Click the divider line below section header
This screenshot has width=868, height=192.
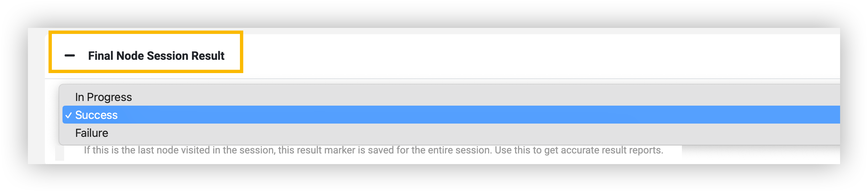442,79
